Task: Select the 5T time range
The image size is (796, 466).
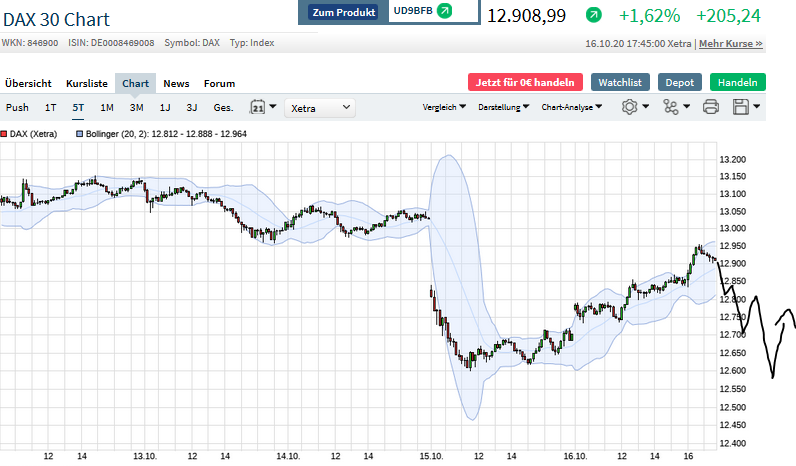Action: tap(78, 107)
